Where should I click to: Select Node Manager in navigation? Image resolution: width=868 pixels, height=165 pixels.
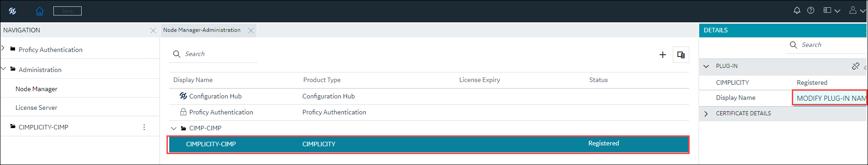coord(36,89)
